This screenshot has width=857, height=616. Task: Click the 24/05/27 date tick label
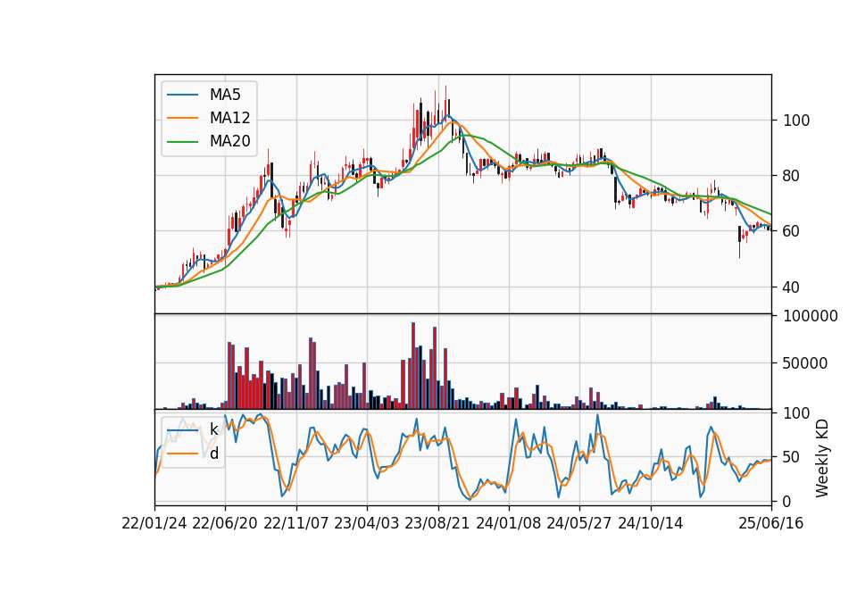point(579,523)
